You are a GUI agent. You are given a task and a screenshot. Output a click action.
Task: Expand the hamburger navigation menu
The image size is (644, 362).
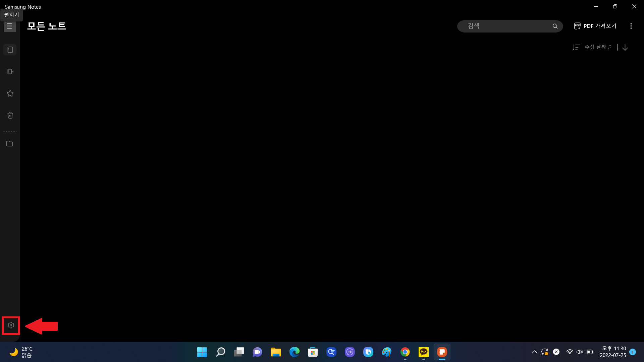click(x=9, y=26)
